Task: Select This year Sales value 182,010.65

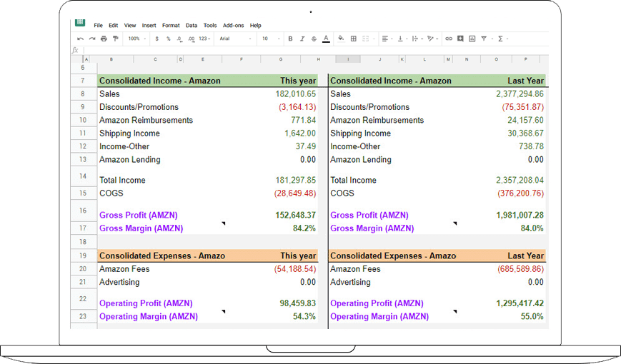Action: pos(295,94)
